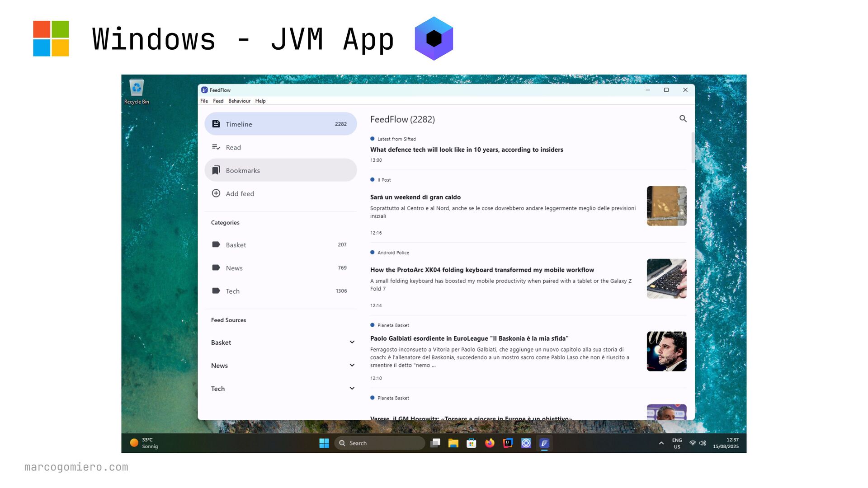
Task: Click the ENG US language indicator
Action: tap(677, 443)
